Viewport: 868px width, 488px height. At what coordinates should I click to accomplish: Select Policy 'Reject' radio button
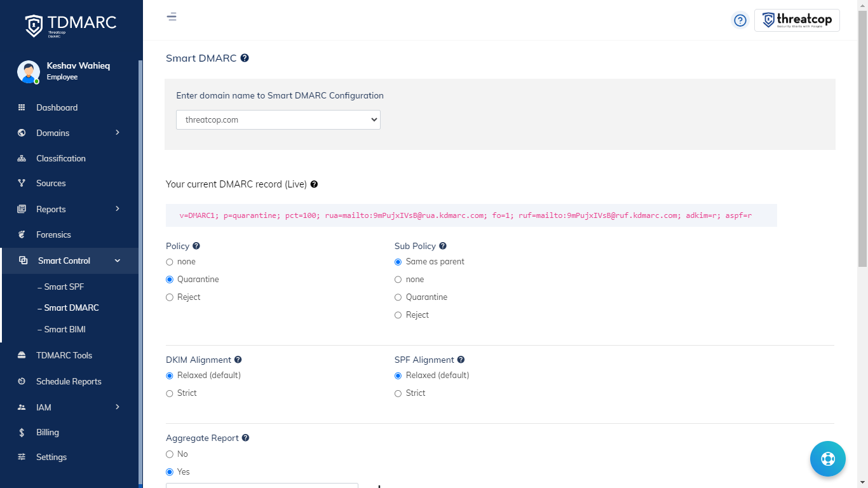pos(170,297)
